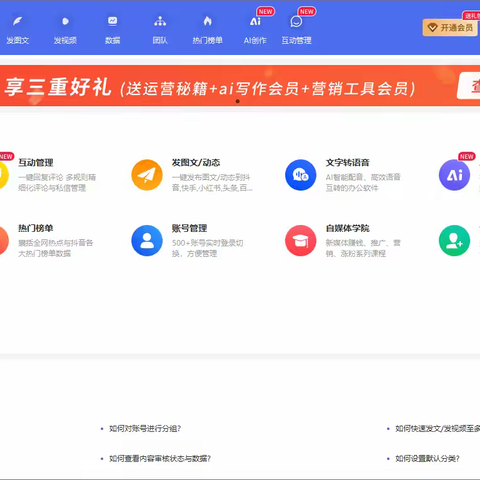Click the purple Ai circle icon
The height and width of the screenshot is (480, 480).
click(x=454, y=175)
